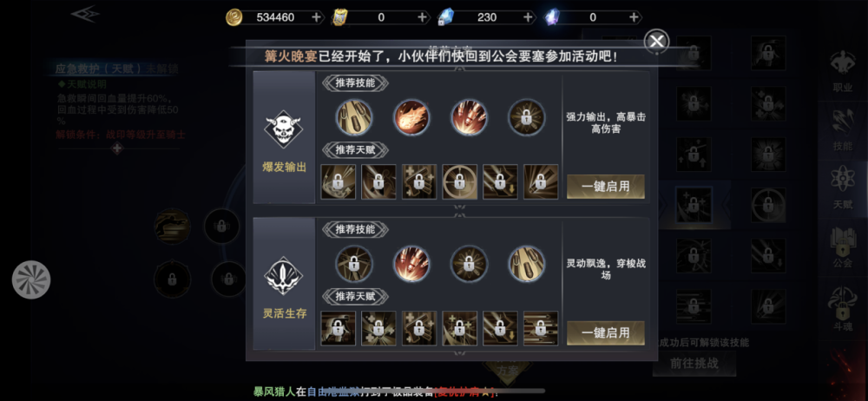Add blue diamonds via plus button
868x401 pixels.
pyautogui.click(x=528, y=17)
